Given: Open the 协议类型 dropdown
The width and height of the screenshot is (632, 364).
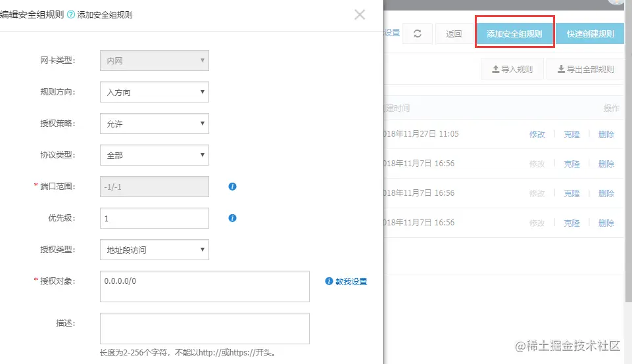Looking at the screenshot, I should tap(155, 155).
